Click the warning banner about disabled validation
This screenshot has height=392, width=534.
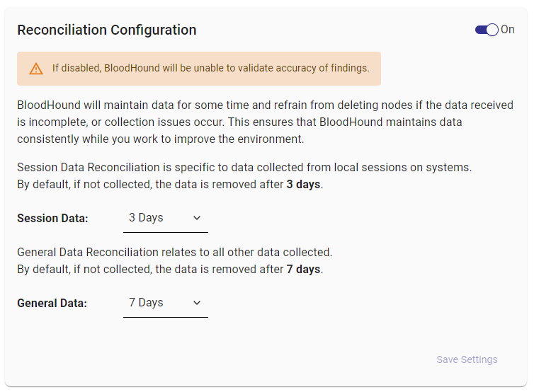[198, 69]
